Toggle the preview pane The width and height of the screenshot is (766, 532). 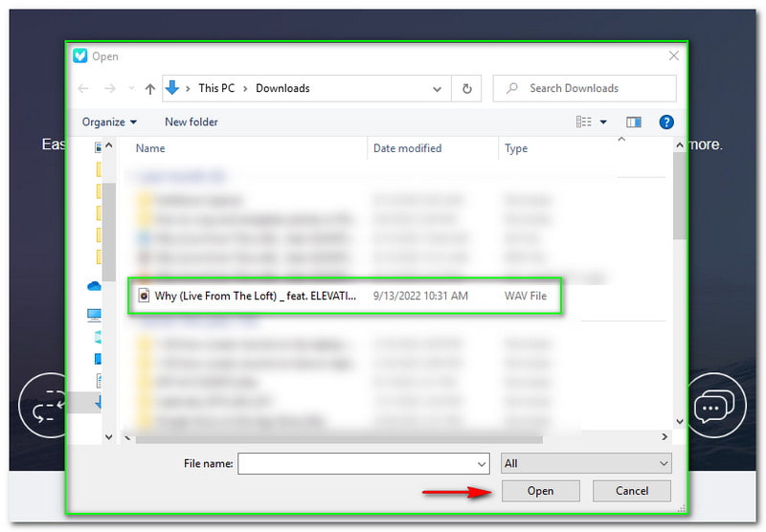(x=634, y=122)
